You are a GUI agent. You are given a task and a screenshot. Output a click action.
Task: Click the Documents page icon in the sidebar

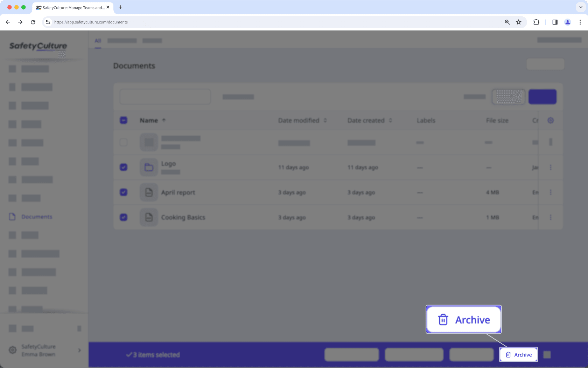tap(13, 217)
